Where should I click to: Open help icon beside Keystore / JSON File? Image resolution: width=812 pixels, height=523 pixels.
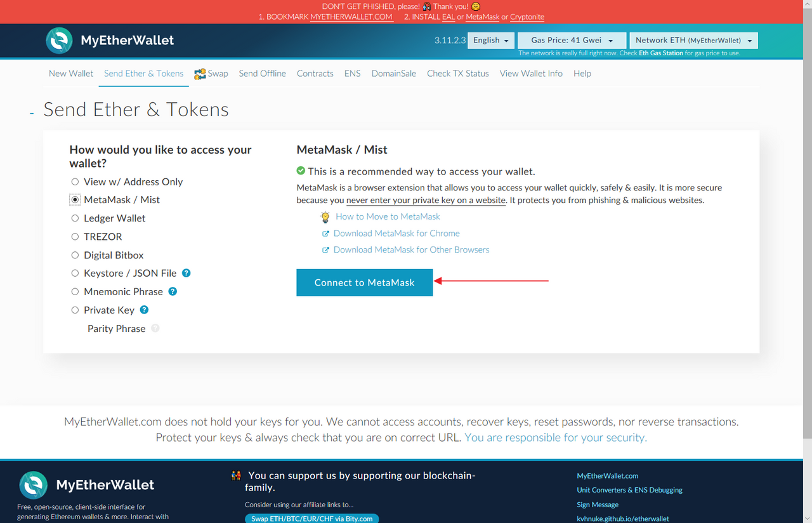[187, 273]
